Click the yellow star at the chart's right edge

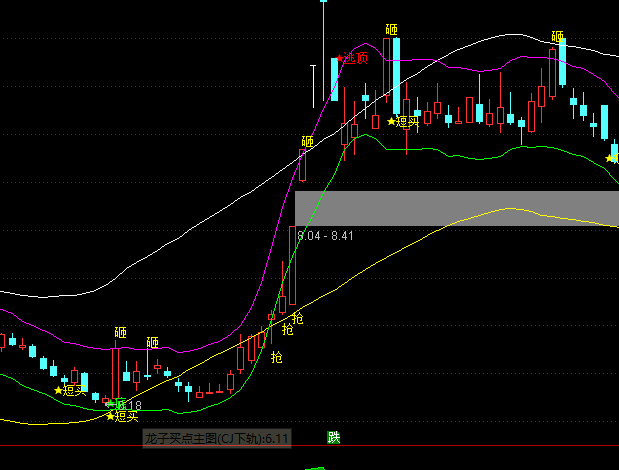pyautogui.click(x=611, y=158)
